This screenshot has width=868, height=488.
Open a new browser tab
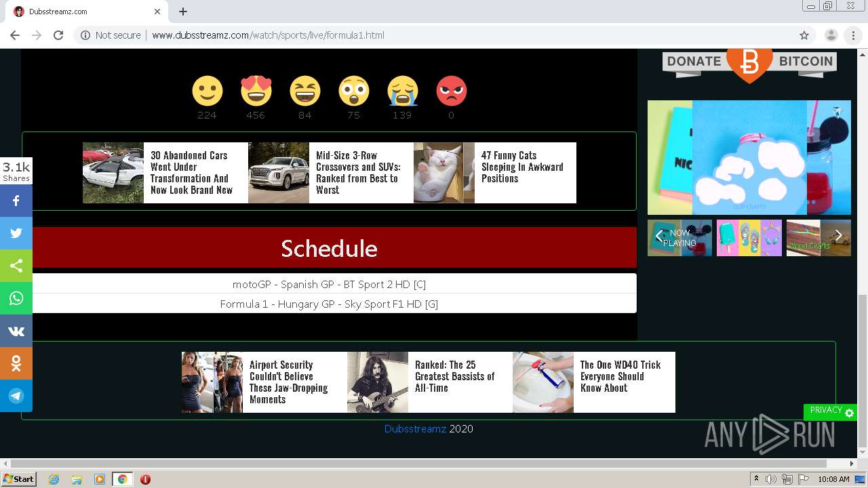[x=183, y=12]
